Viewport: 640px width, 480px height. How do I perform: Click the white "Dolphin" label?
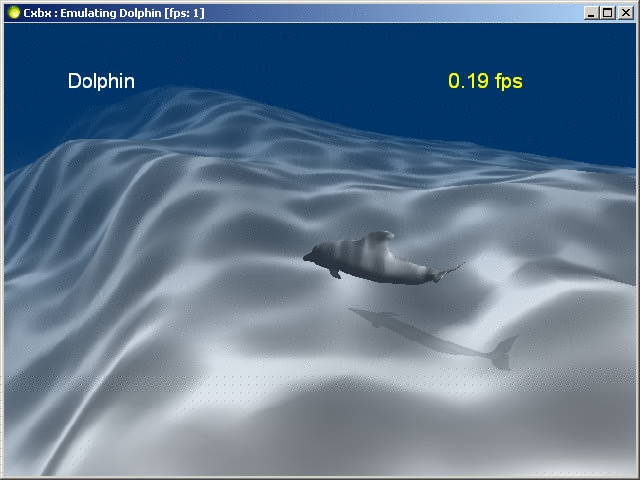101,82
